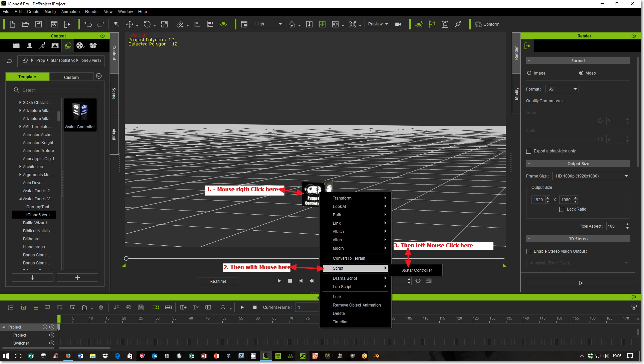The height and width of the screenshot is (364, 644).
Task: Click the Custom tab
Action: click(71, 77)
